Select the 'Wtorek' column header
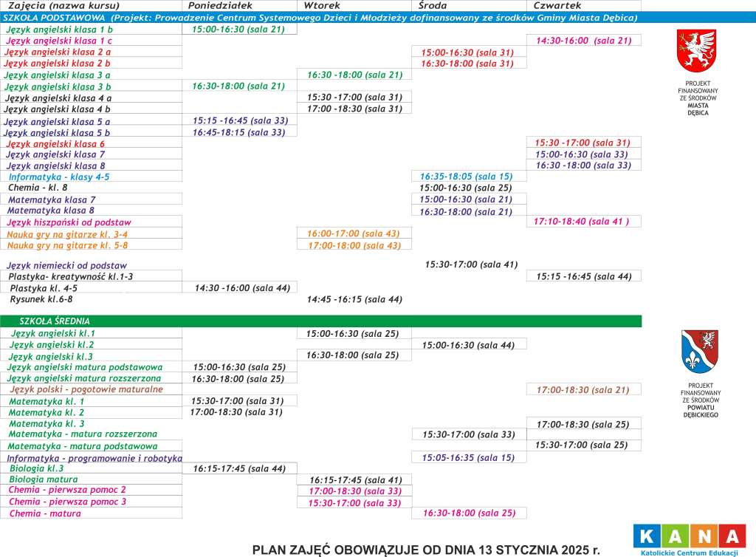 322,6
